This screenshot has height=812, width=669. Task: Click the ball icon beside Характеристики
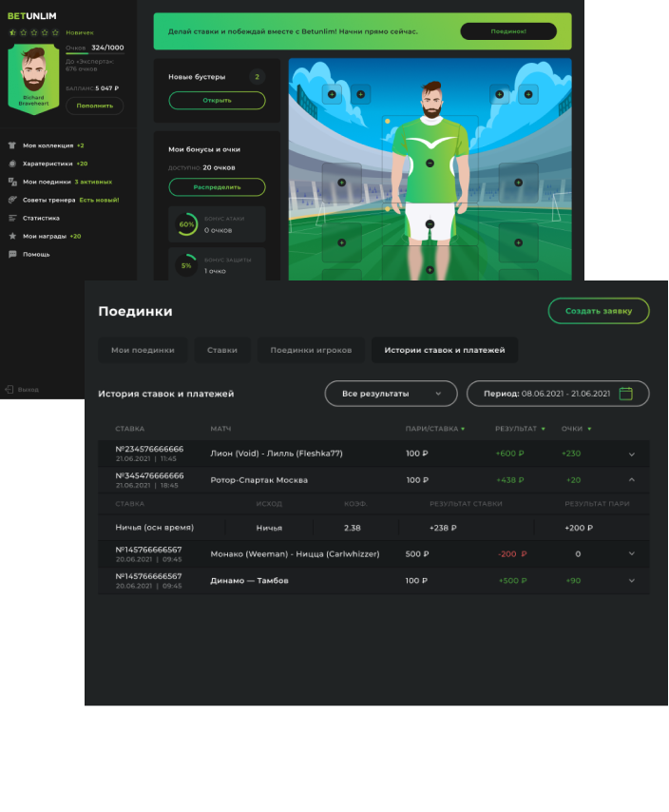pyautogui.click(x=12, y=164)
